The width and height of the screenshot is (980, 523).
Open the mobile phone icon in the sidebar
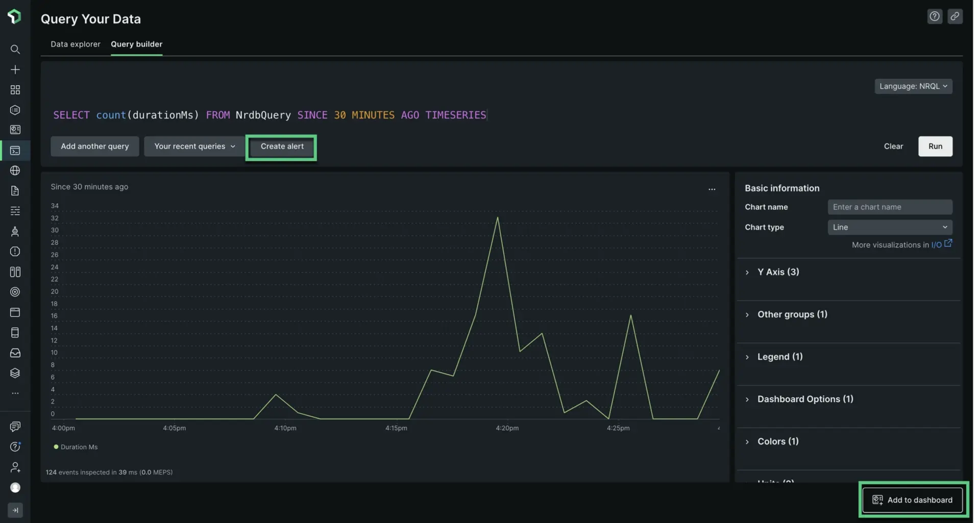click(x=15, y=333)
